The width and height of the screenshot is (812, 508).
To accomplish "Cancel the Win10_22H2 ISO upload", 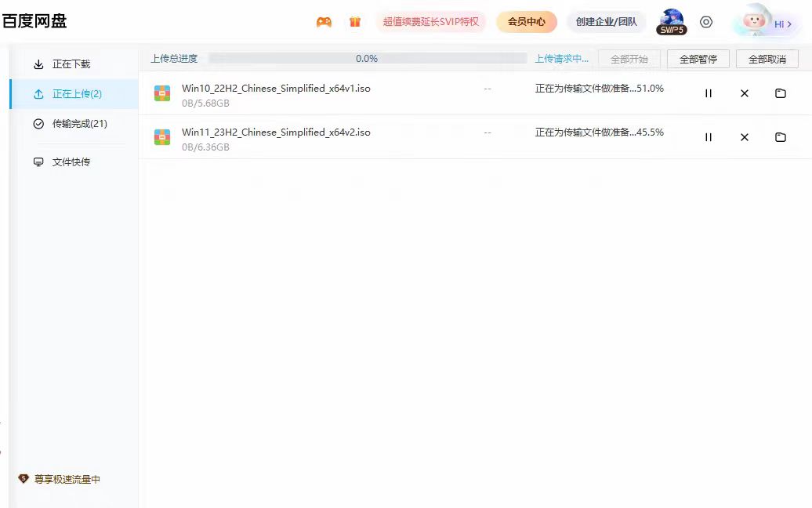I will [744, 93].
